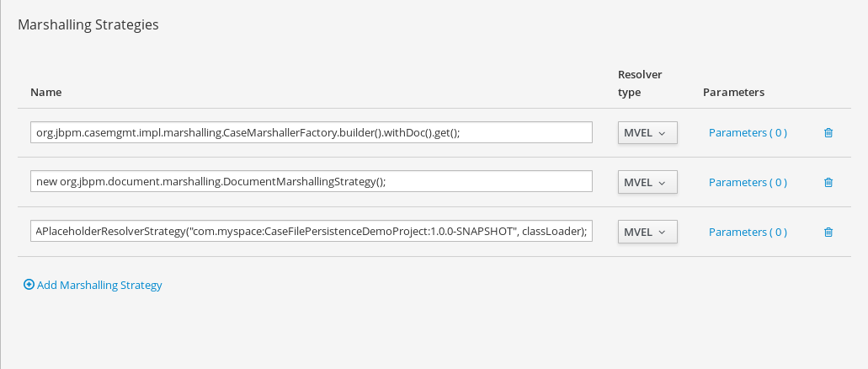Open Parameters ( 0 ) for the CaseMarshallerFactory row
Screen dimensions: 868x369
(x=748, y=133)
